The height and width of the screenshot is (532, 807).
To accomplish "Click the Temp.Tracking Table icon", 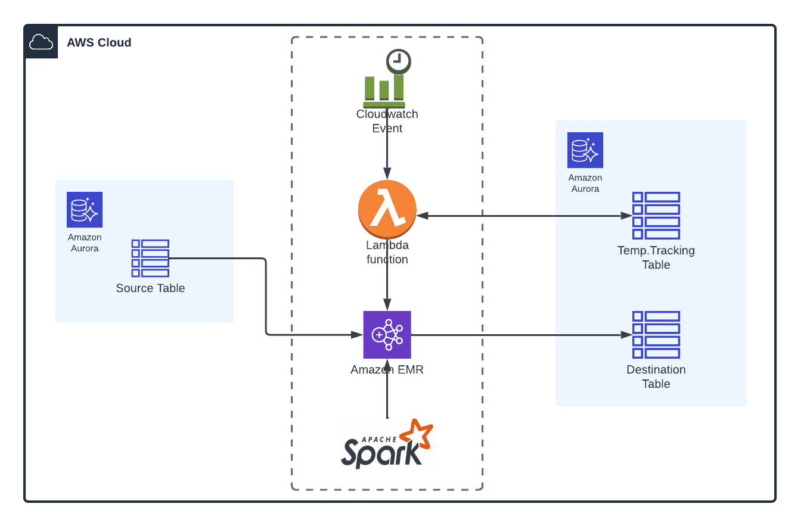I will [656, 216].
